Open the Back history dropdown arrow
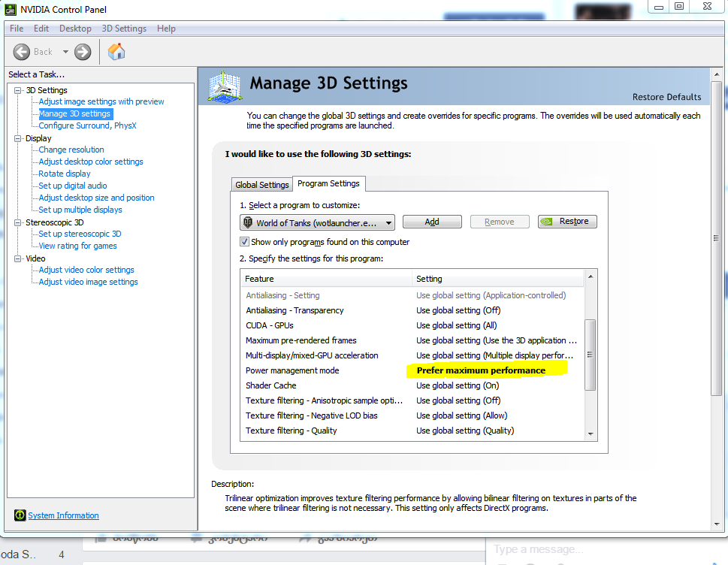Image resolution: width=728 pixels, height=565 pixels. [x=65, y=52]
